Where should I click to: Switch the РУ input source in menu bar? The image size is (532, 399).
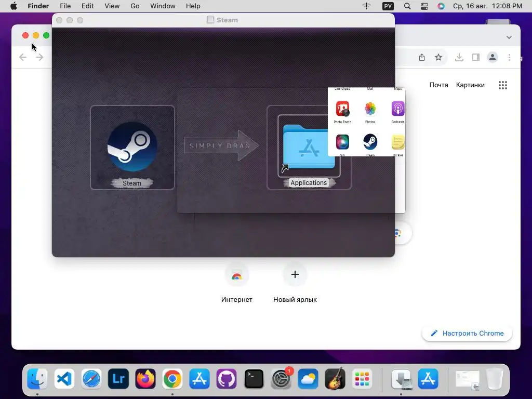pyautogui.click(x=388, y=6)
